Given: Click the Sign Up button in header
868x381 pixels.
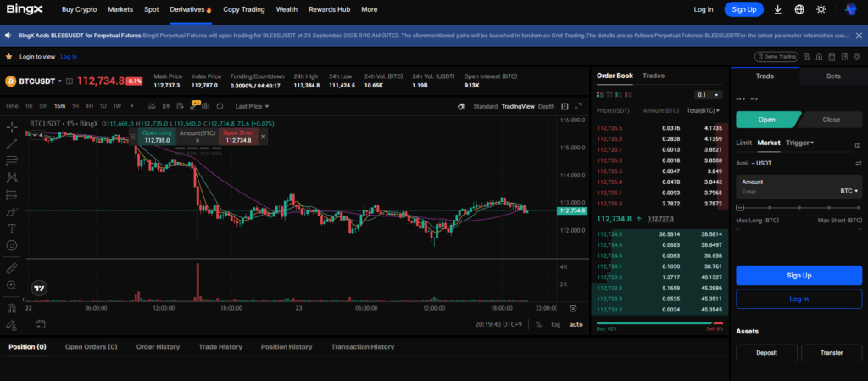Looking at the screenshot, I should pos(743,9).
